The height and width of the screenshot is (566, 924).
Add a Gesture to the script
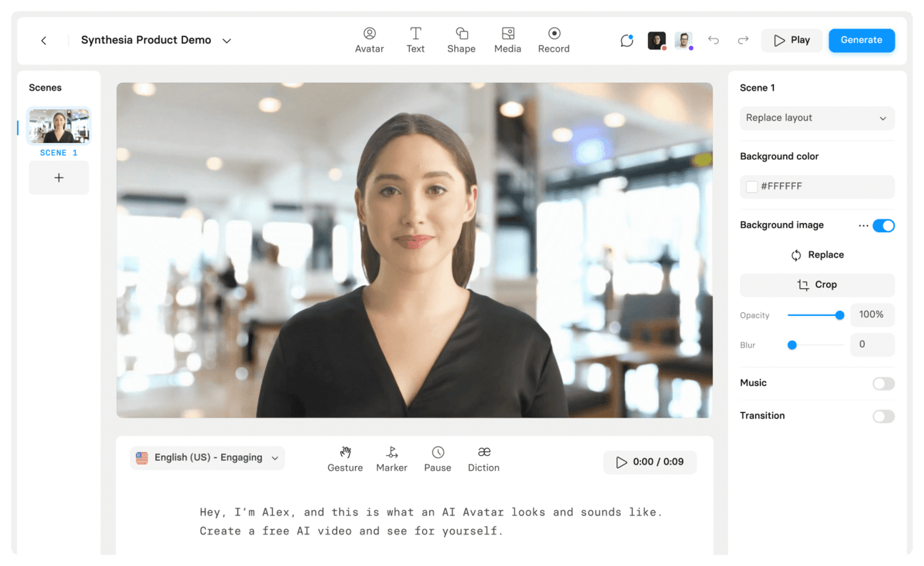pos(345,460)
